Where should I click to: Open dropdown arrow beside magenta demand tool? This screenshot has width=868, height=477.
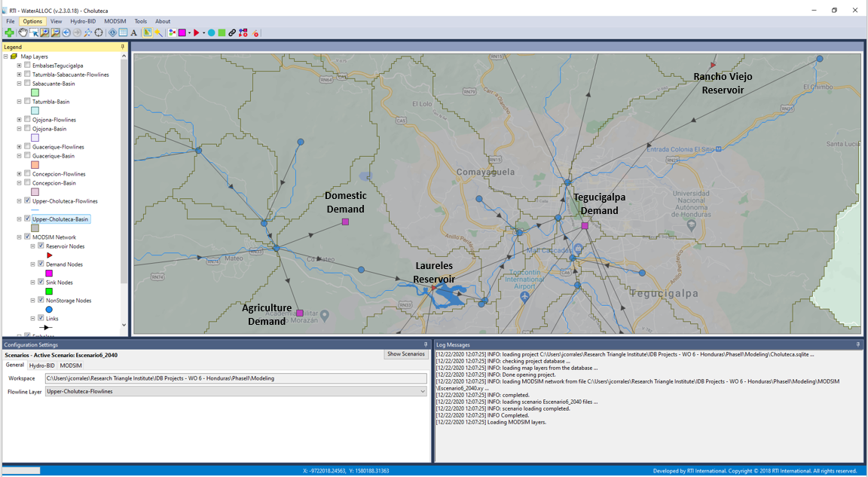[189, 32]
